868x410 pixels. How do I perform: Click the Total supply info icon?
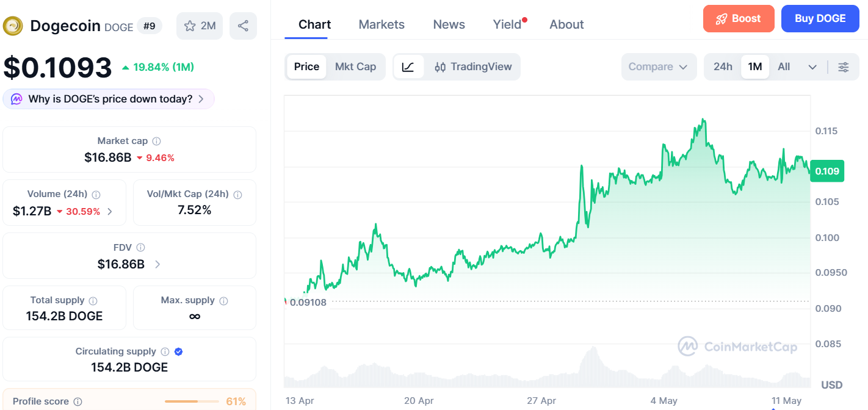[93, 300]
